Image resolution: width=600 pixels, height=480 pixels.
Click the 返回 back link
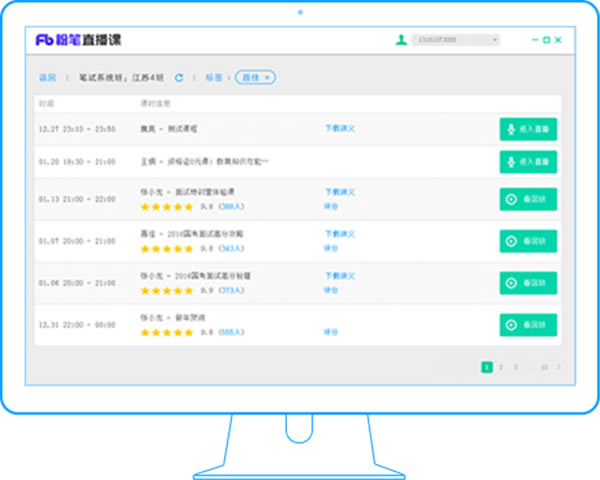pyautogui.click(x=47, y=77)
